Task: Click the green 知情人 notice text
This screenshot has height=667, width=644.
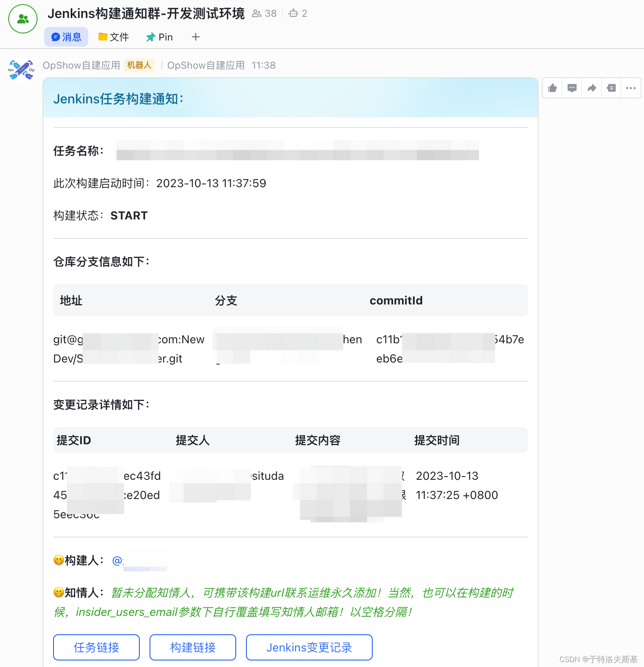Action: [284, 602]
